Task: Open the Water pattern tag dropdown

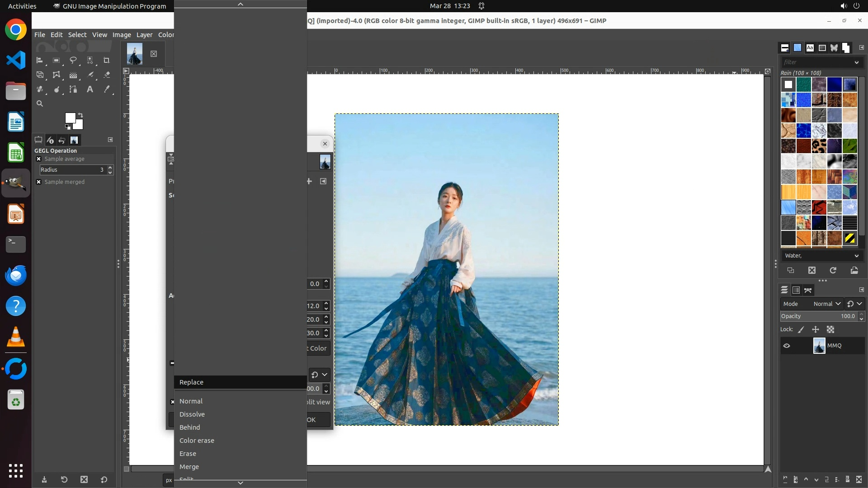Action: pyautogui.click(x=821, y=256)
